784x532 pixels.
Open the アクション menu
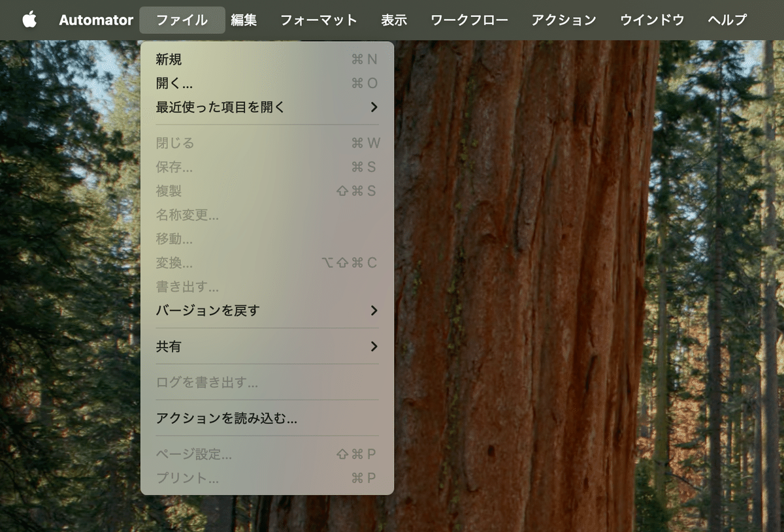pos(564,20)
